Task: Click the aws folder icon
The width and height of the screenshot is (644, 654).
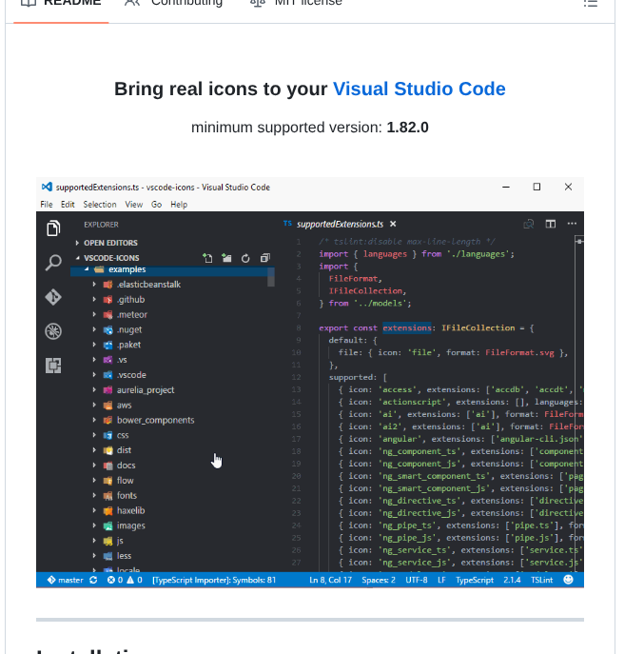Action: pyautogui.click(x=107, y=406)
